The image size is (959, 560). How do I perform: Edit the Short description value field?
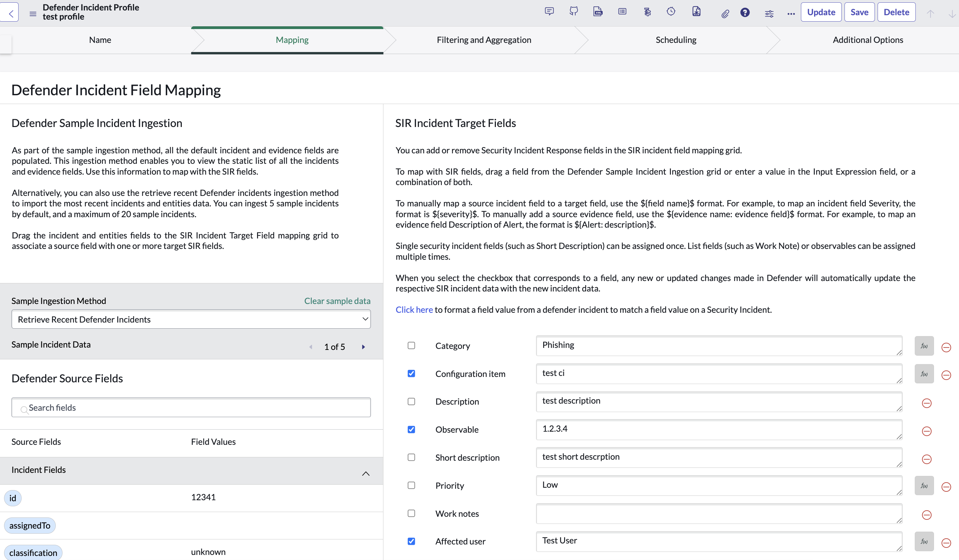pyautogui.click(x=719, y=458)
